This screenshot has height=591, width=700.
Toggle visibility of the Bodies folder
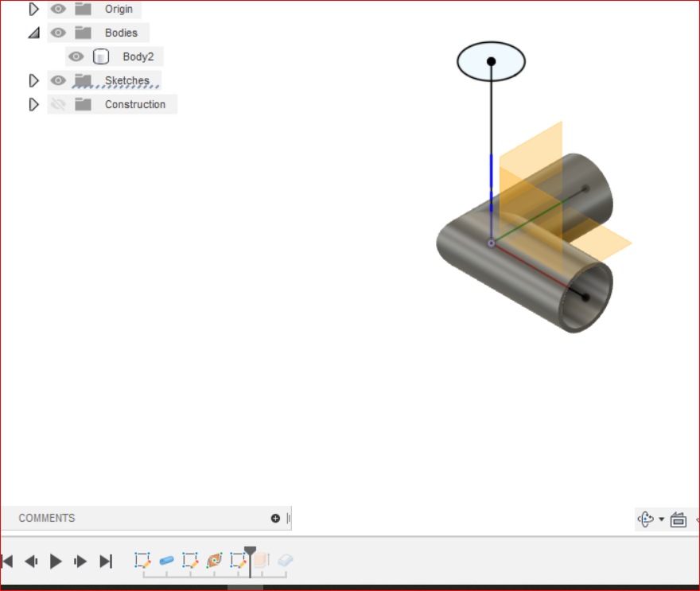pyautogui.click(x=58, y=33)
